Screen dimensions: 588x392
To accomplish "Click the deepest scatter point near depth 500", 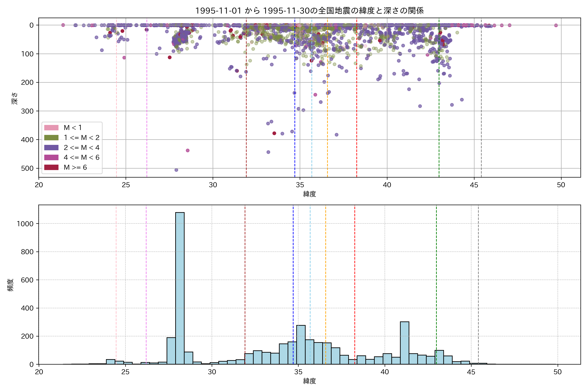I will pyautogui.click(x=176, y=170).
